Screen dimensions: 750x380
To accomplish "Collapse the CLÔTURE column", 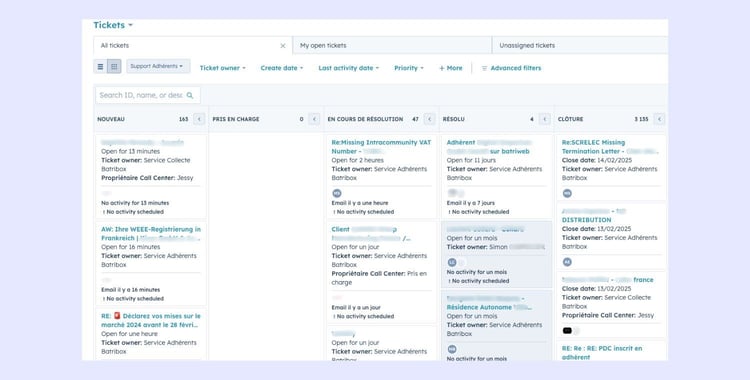I will 660,119.
